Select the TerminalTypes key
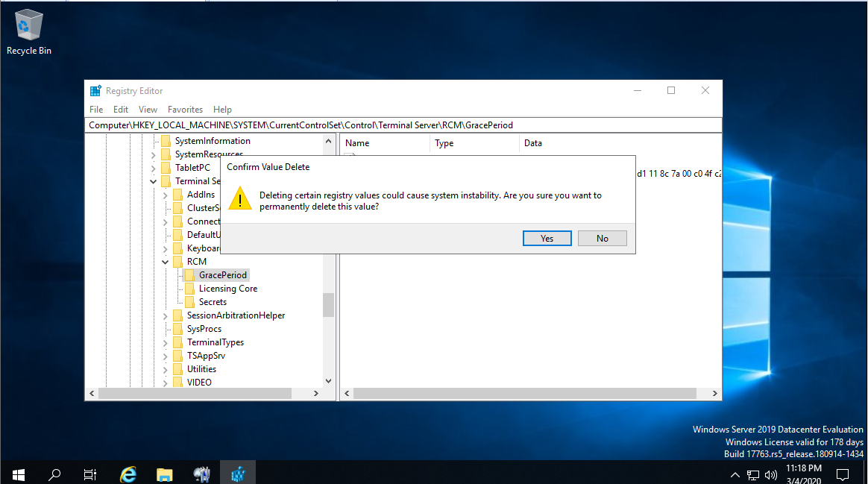868x484 pixels. click(x=216, y=342)
